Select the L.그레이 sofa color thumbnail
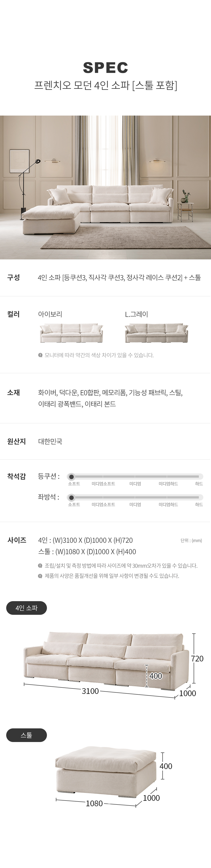The width and height of the screenshot is (211, 868). tap(156, 333)
